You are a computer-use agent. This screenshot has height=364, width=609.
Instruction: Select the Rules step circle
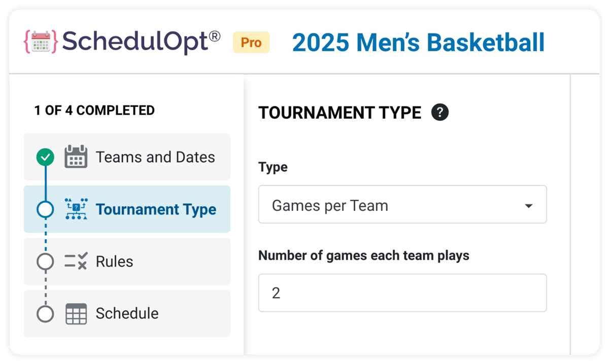tap(46, 262)
